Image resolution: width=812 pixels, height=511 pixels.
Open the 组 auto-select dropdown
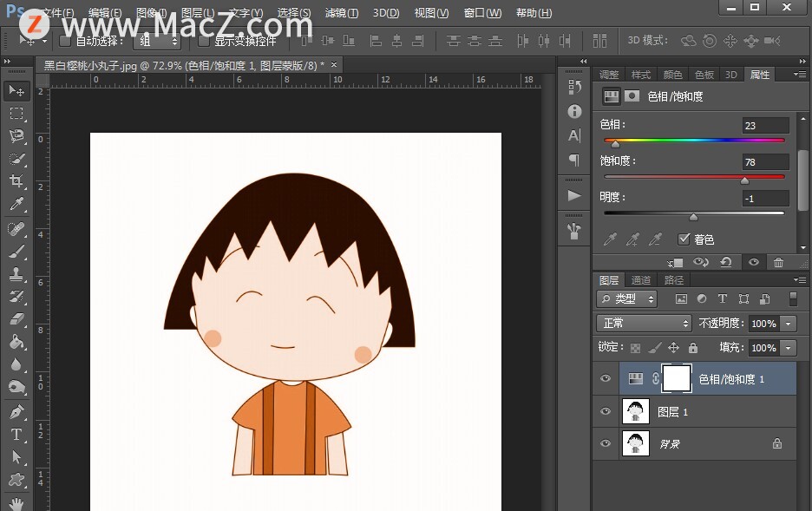(x=157, y=41)
